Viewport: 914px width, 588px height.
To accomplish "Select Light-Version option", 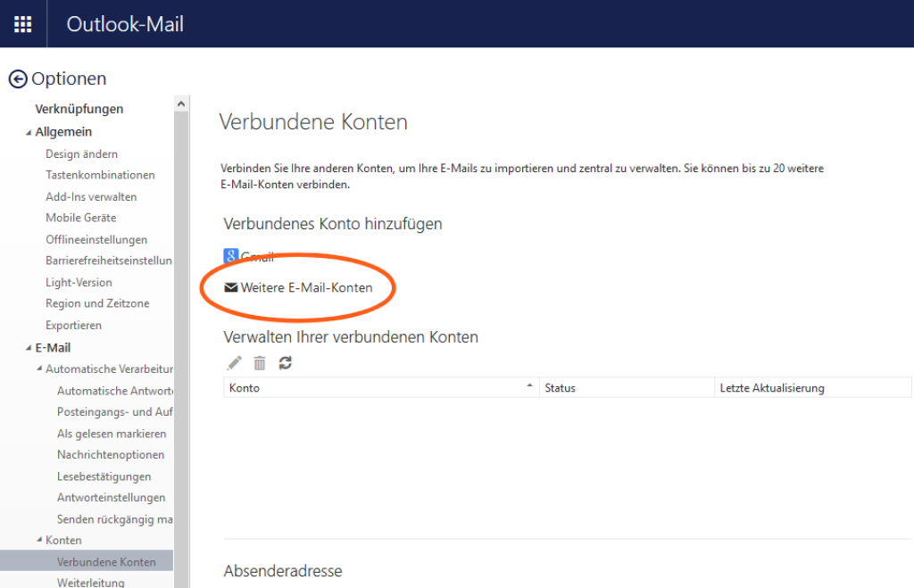I will 79,282.
